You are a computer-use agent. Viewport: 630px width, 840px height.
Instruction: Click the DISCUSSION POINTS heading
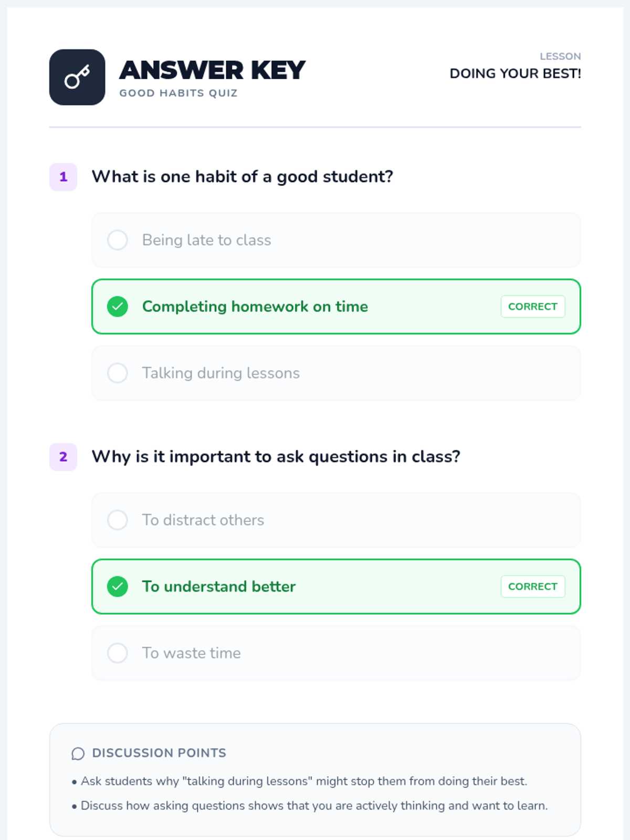tap(159, 753)
